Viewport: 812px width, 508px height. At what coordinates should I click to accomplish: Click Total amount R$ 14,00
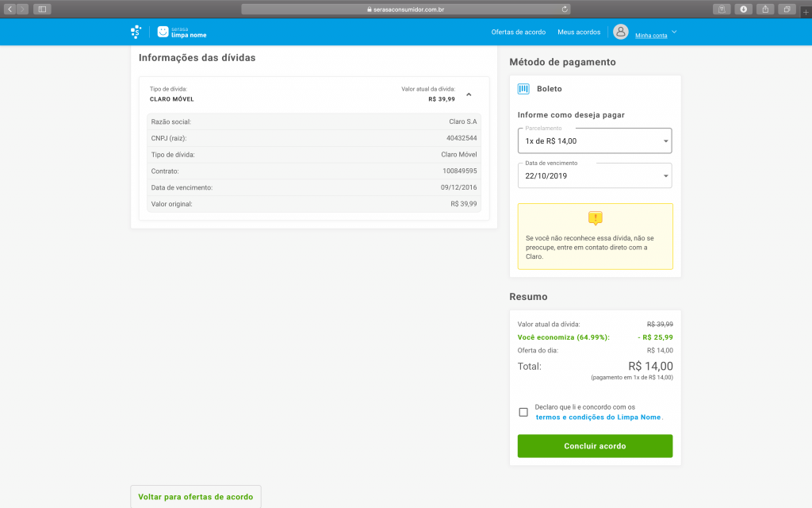650,366
